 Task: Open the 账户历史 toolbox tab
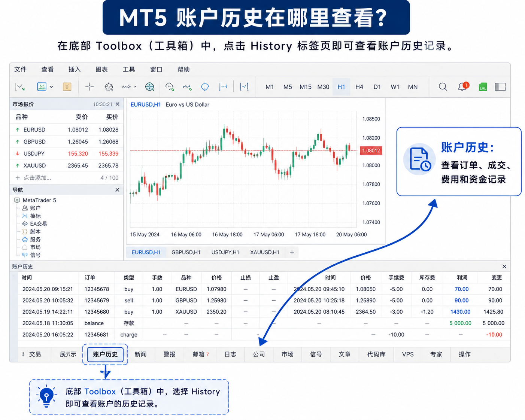(x=105, y=354)
